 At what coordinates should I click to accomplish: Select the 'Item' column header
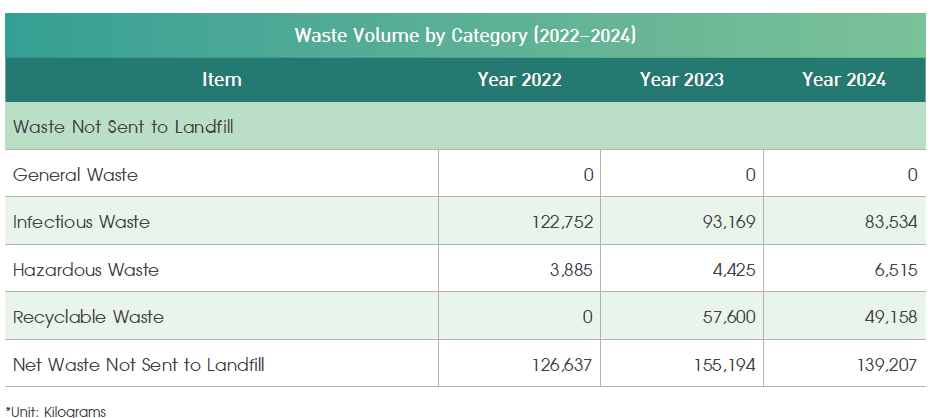pos(221,80)
